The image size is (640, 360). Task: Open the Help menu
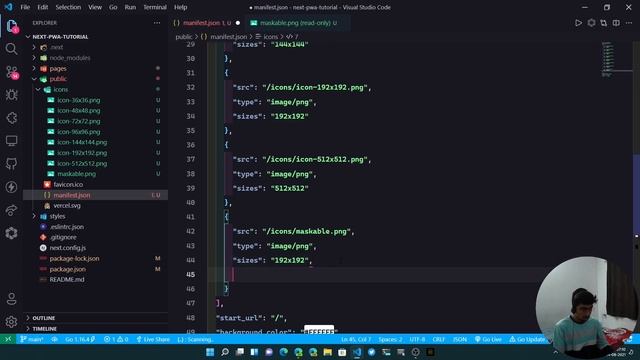coord(180,7)
